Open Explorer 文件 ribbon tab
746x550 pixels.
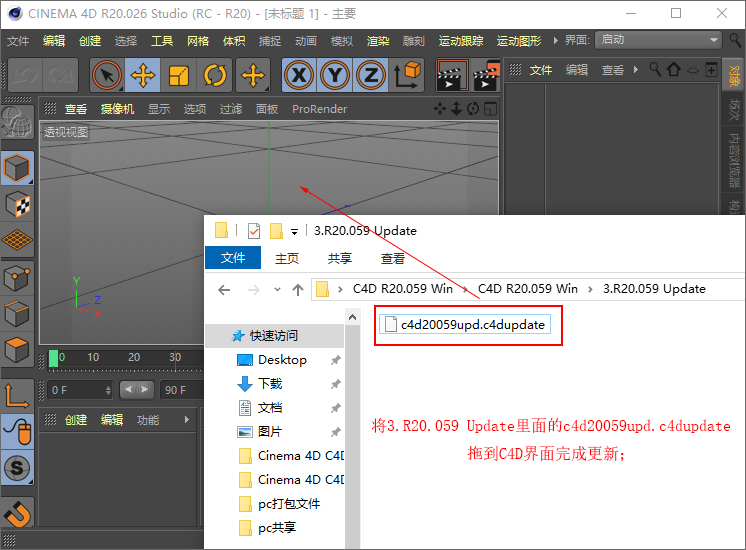(x=233, y=258)
